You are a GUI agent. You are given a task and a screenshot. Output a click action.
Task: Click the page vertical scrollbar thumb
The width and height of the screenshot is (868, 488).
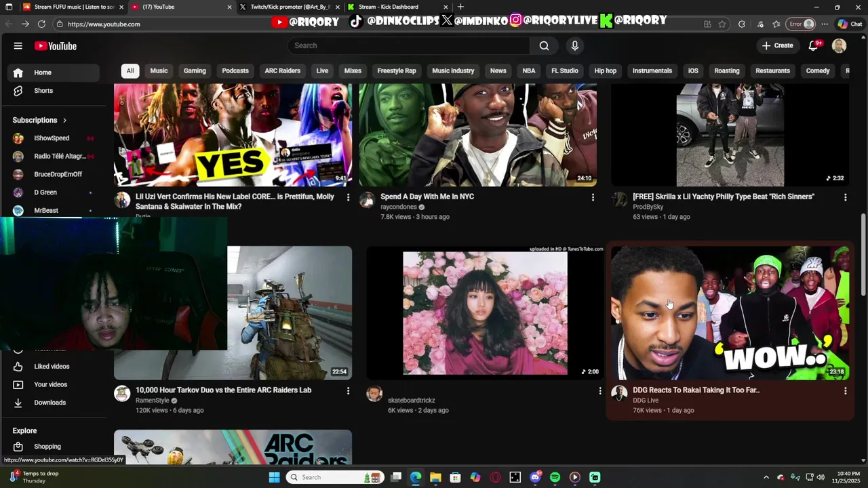click(x=863, y=255)
